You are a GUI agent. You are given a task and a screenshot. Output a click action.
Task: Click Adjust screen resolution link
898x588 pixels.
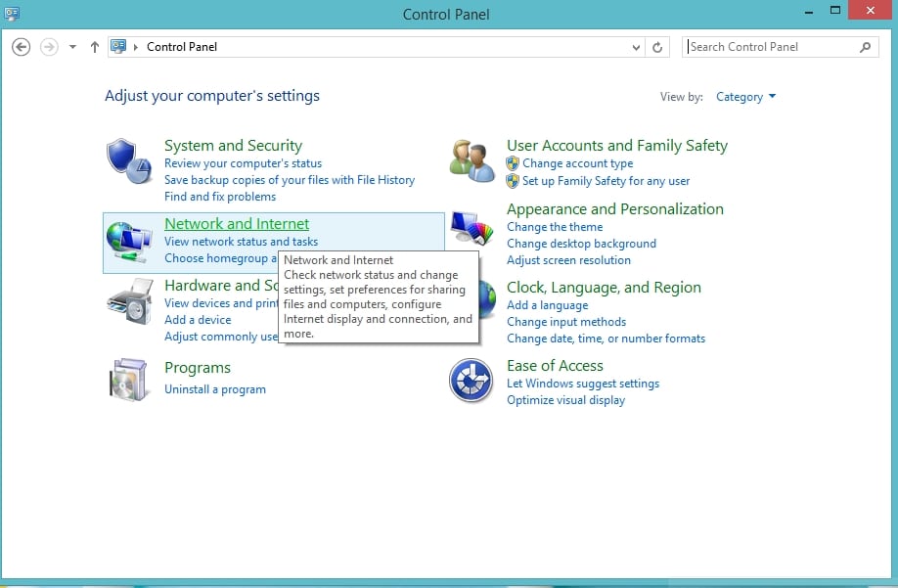[x=568, y=260]
